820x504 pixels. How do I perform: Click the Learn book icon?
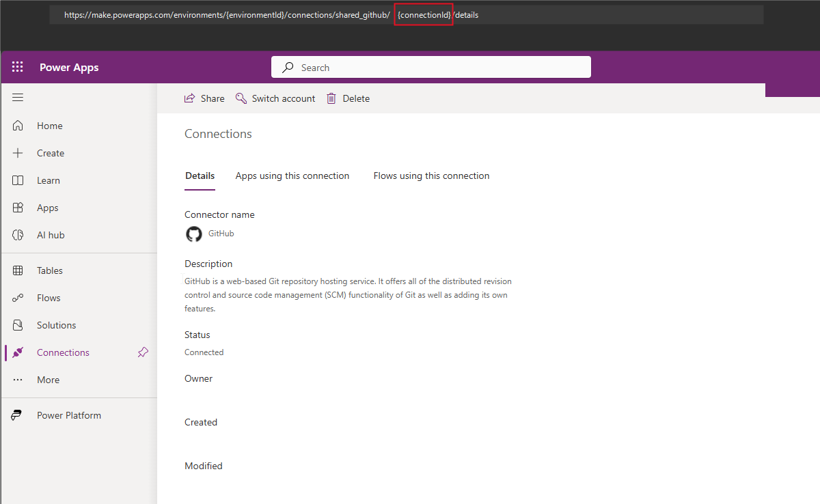pyautogui.click(x=18, y=180)
